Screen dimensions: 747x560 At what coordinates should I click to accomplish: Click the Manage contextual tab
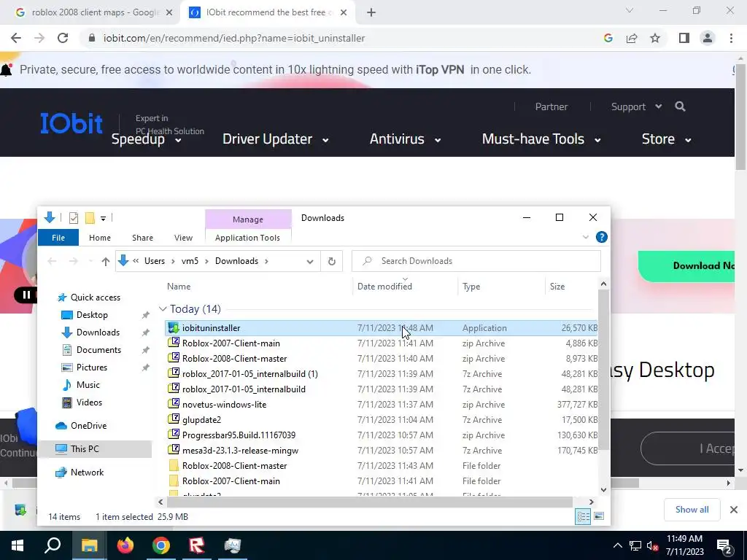pyautogui.click(x=248, y=219)
